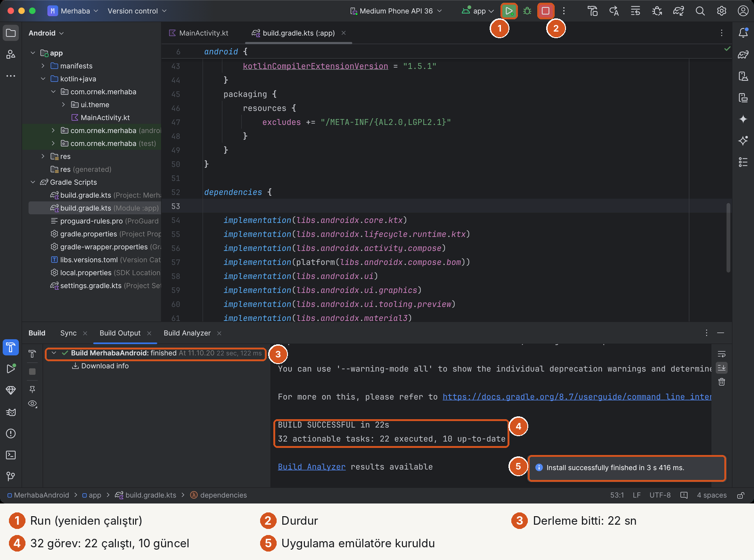This screenshot has width=754, height=560.
Task: Toggle scroll to end in build output
Action: click(x=721, y=368)
